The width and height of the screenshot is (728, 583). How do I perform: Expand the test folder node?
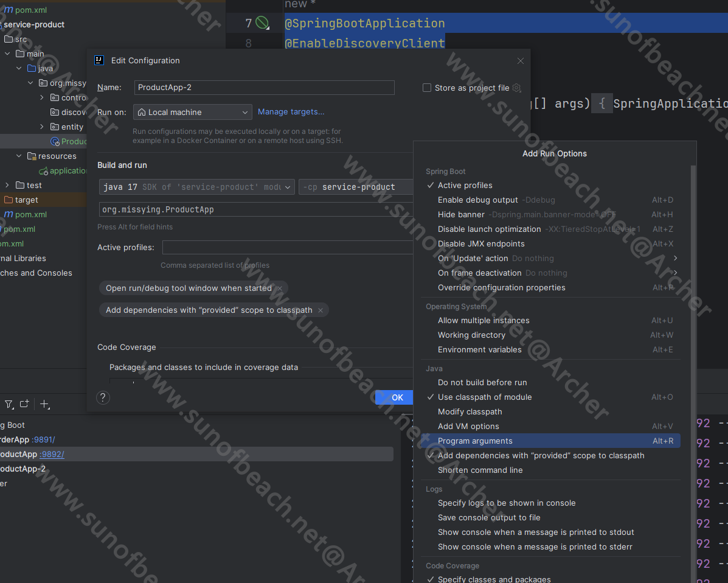point(7,185)
